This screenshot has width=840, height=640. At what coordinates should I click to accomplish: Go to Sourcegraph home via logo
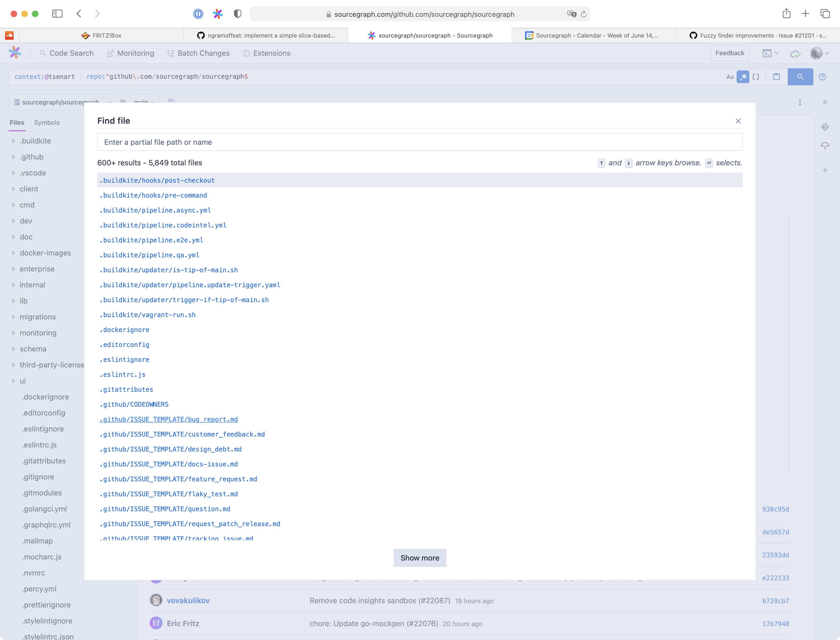pos(15,53)
